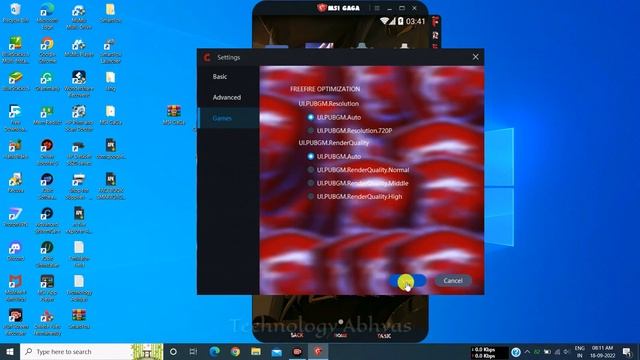Close the Settings dialog with X

pos(476,57)
